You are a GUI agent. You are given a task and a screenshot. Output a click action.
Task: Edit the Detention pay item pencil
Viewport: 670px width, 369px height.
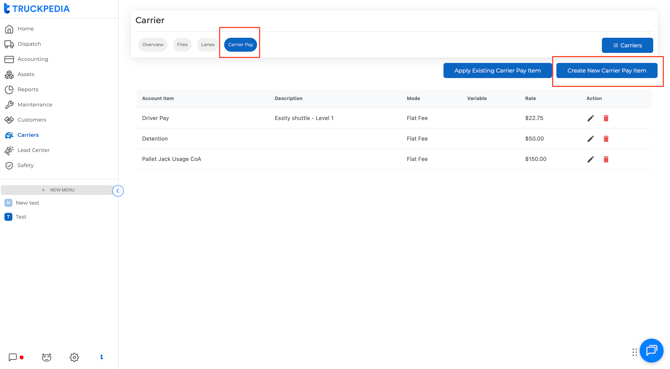(x=591, y=139)
